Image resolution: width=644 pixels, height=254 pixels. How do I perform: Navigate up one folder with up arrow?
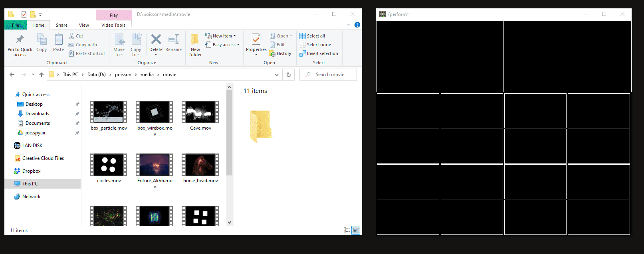[41, 75]
